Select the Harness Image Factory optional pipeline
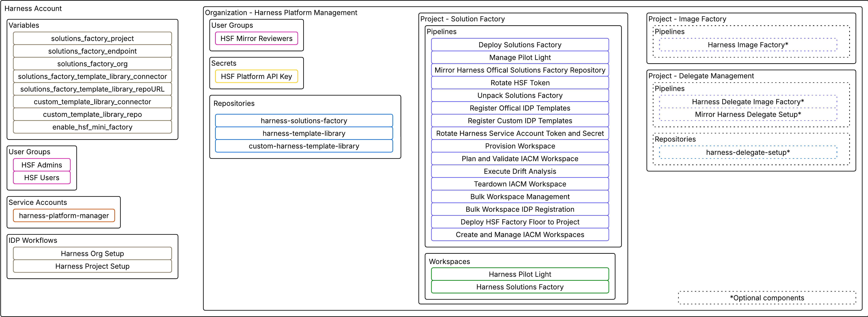The height and width of the screenshot is (317, 868). 748,45
